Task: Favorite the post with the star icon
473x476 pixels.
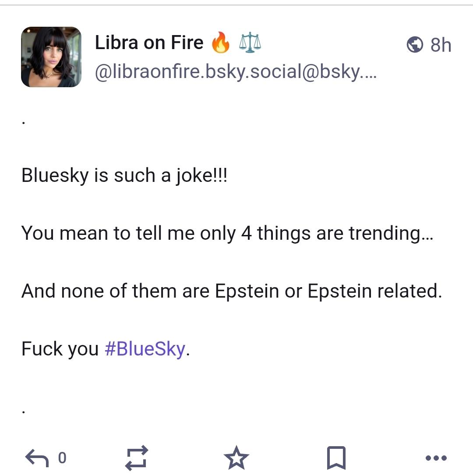Action: [x=236, y=458]
